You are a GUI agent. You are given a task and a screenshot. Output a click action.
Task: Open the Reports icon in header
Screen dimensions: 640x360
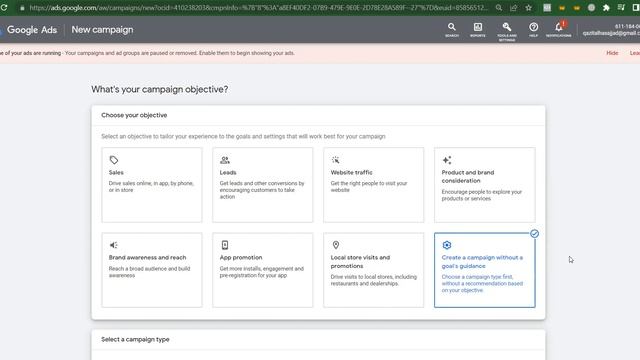478,29
